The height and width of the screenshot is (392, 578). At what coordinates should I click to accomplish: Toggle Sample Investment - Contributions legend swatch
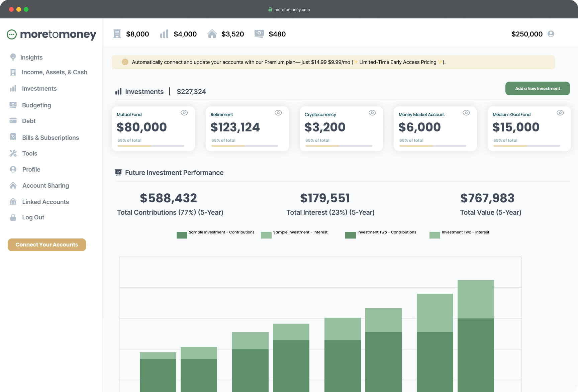click(182, 235)
